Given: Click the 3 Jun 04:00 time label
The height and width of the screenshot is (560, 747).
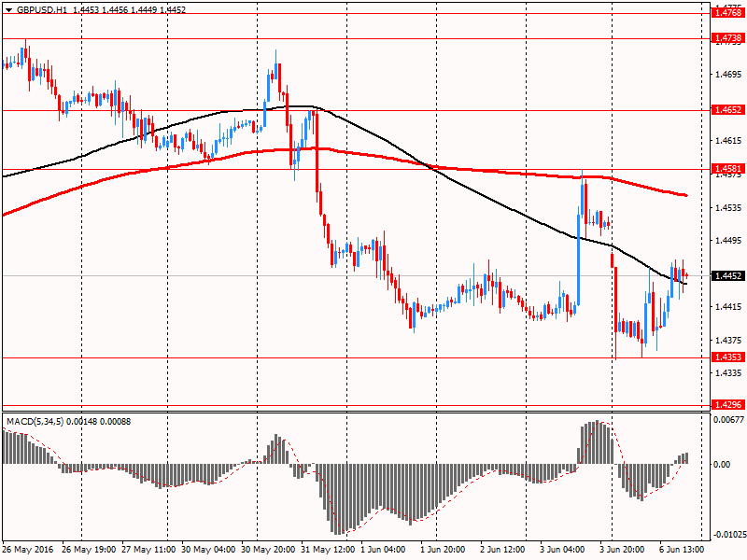Looking at the screenshot, I should point(562,550).
